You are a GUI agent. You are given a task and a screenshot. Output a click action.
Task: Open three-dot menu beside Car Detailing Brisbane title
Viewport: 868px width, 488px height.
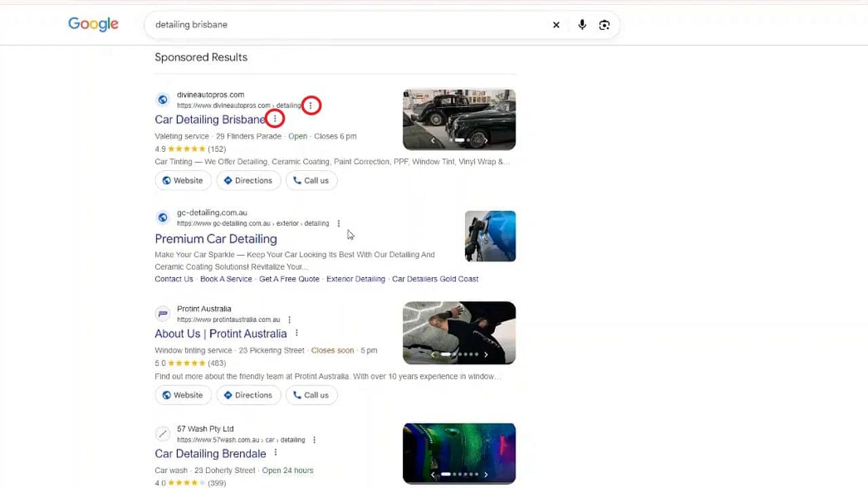tap(275, 119)
